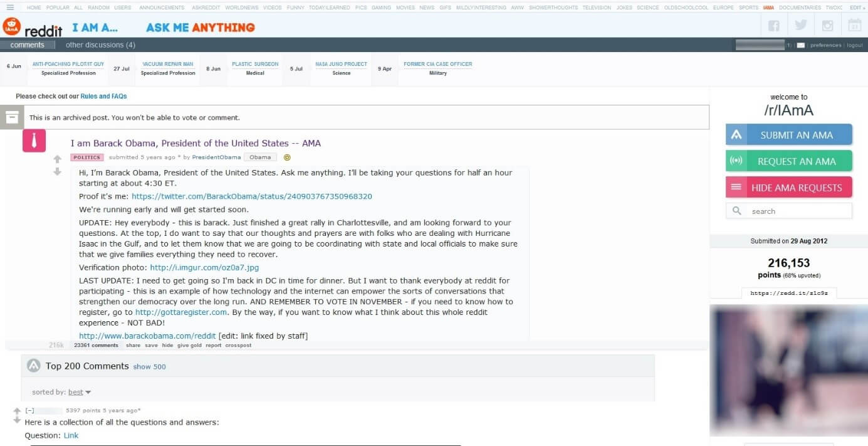Click the archive box icon
Image resolution: width=868 pixels, height=446 pixels.
(11, 117)
